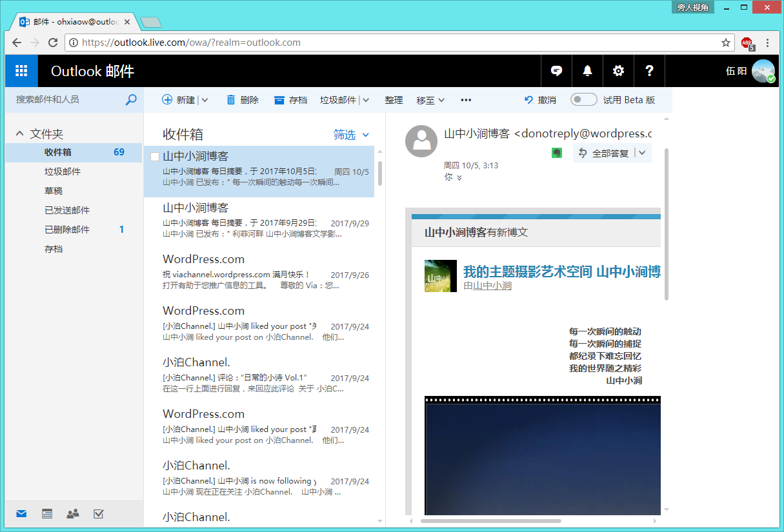Click message list vertical scrollbar
The width and height of the screenshot is (784, 532).
pos(380,173)
